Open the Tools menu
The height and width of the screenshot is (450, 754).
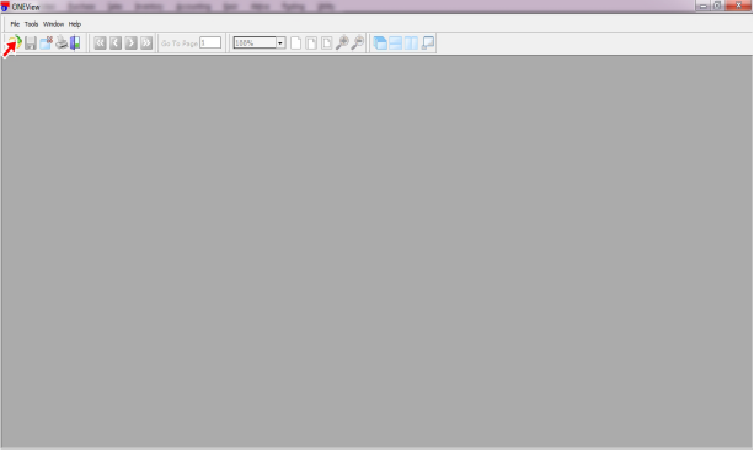coord(32,24)
